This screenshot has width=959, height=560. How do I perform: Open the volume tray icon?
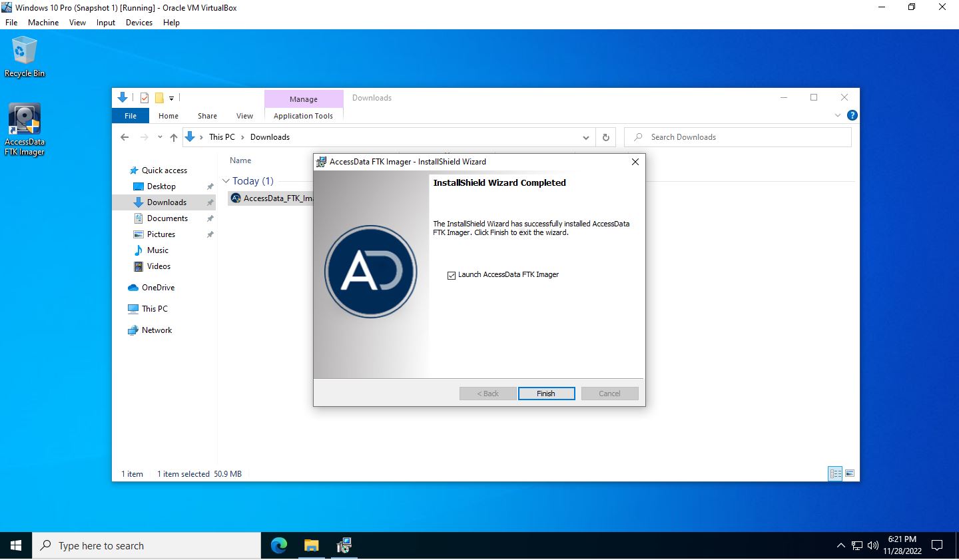pyautogui.click(x=873, y=546)
